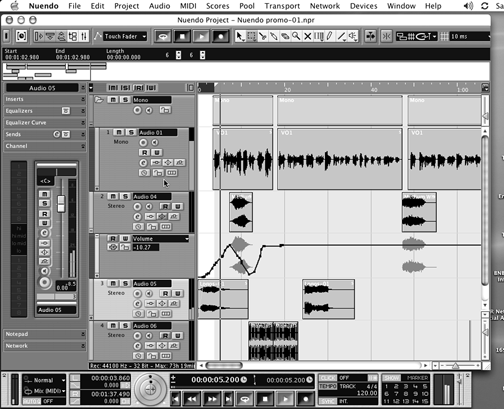Select the Glue tube tool
This screenshot has width=504, height=409.
274,36
